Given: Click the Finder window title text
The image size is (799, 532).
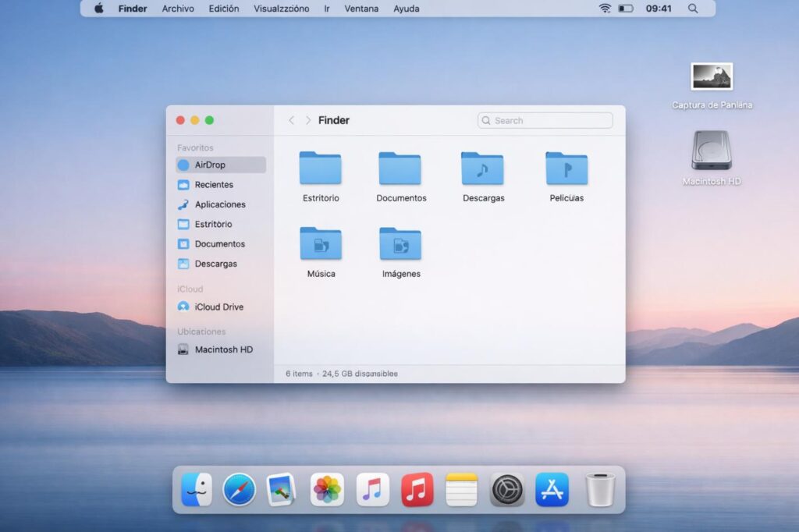Looking at the screenshot, I should [x=334, y=120].
